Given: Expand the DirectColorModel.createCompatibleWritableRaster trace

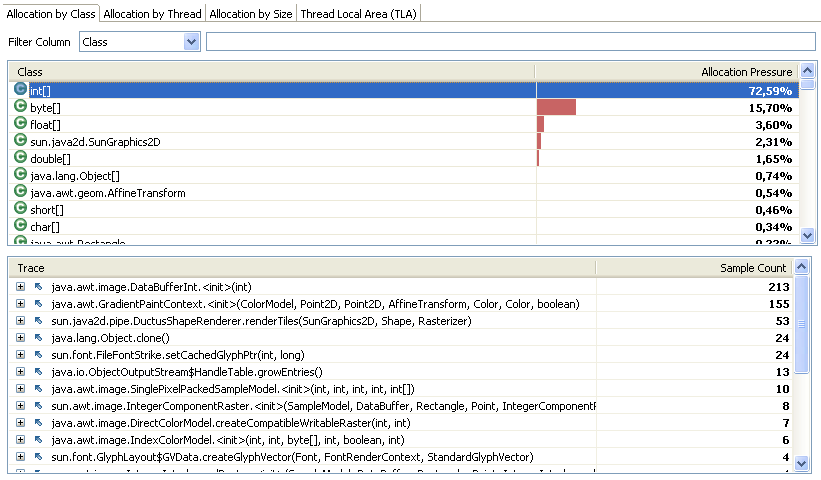Looking at the screenshot, I should click(x=20, y=422).
